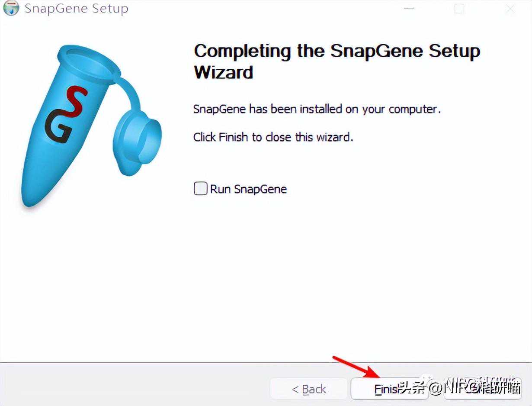The image size is (532, 406).
Task: Click the 头条 watermark text
Action: (x=413, y=388)
